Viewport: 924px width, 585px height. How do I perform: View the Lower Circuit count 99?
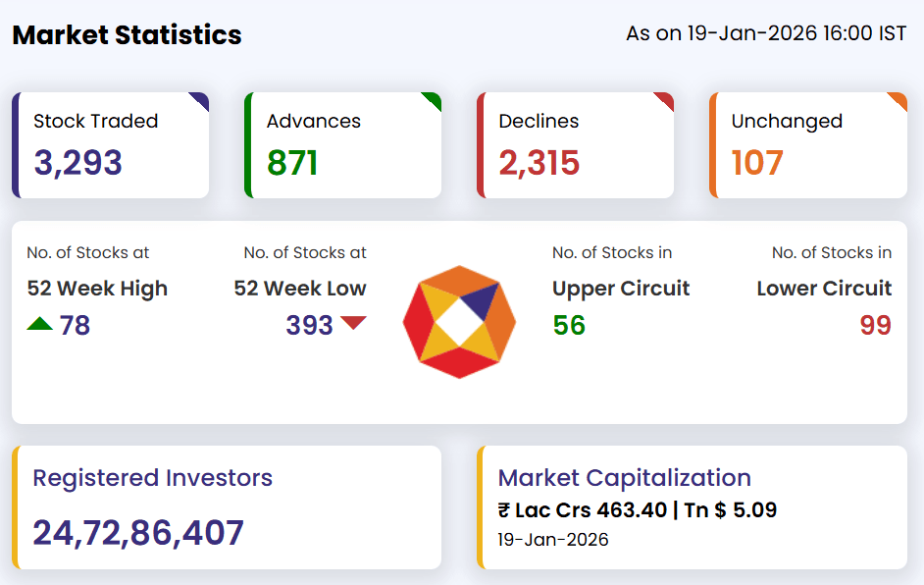click(x=875, y=325)
